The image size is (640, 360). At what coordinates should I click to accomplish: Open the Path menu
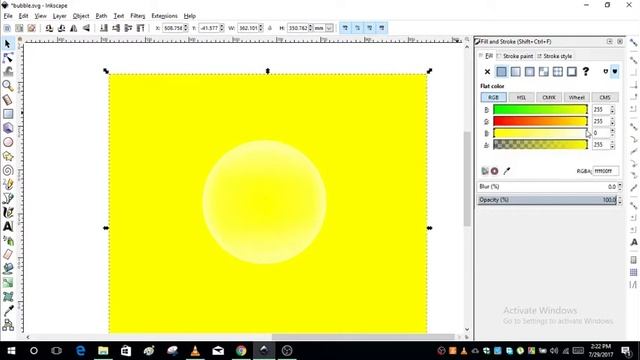tap(101, 16)
